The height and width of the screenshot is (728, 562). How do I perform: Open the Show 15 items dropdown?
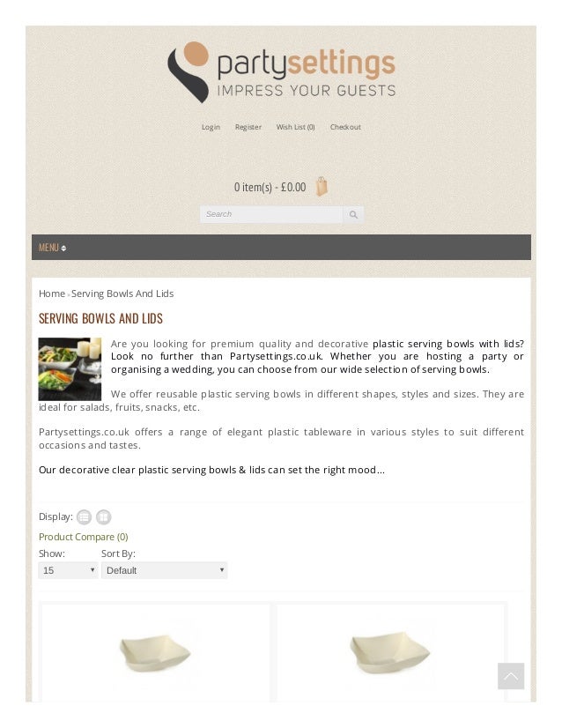(68, 570)
